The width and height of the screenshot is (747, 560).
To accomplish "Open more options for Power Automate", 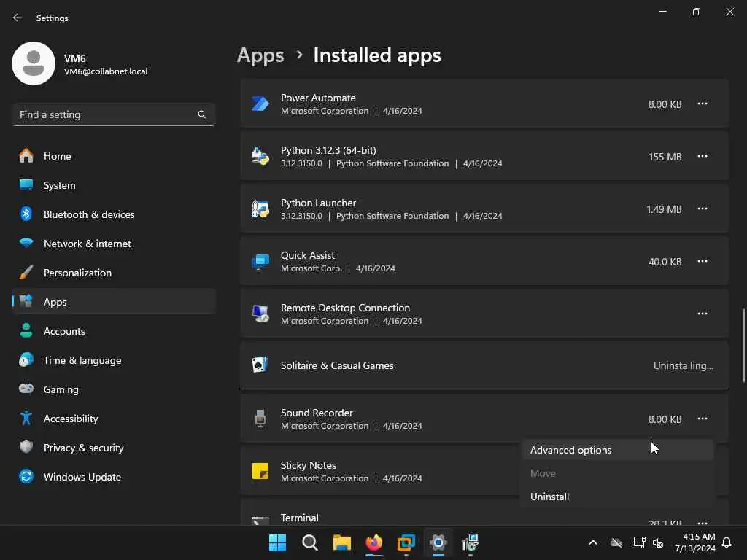I will [x=703, y=104].
